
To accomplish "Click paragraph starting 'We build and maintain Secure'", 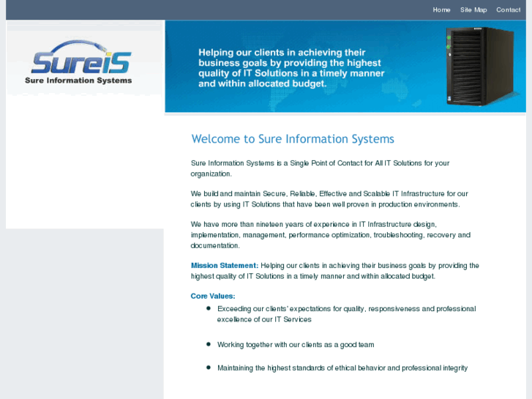I will coord(329,199).
